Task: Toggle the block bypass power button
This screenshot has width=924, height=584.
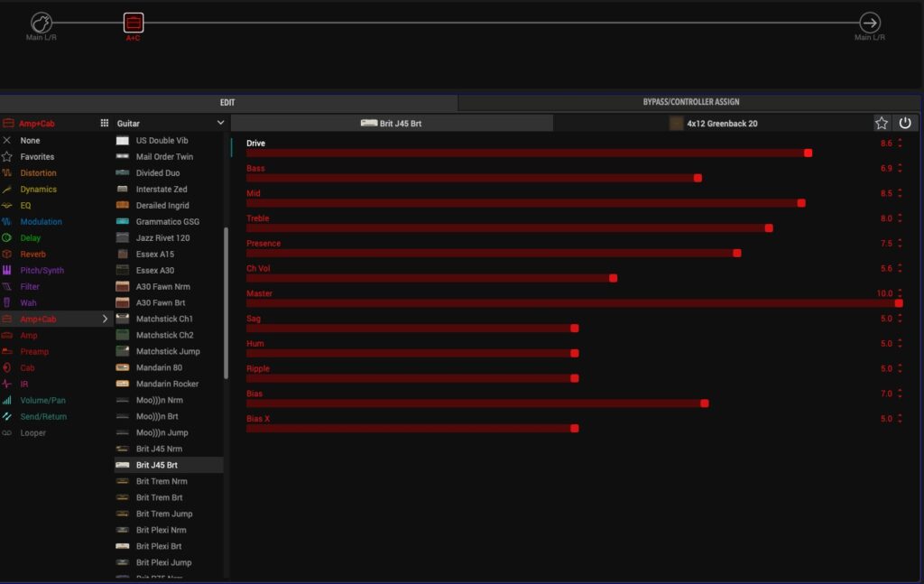Action: click(905, 123)
